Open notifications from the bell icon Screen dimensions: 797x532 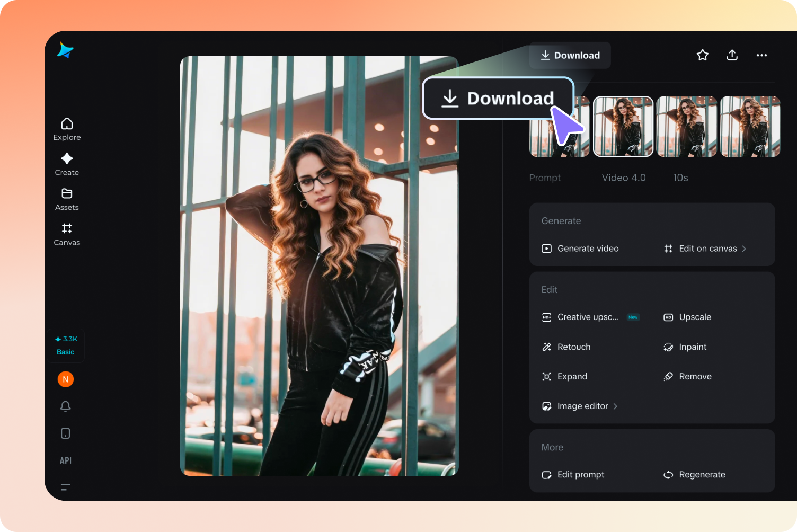coord(65,406)
